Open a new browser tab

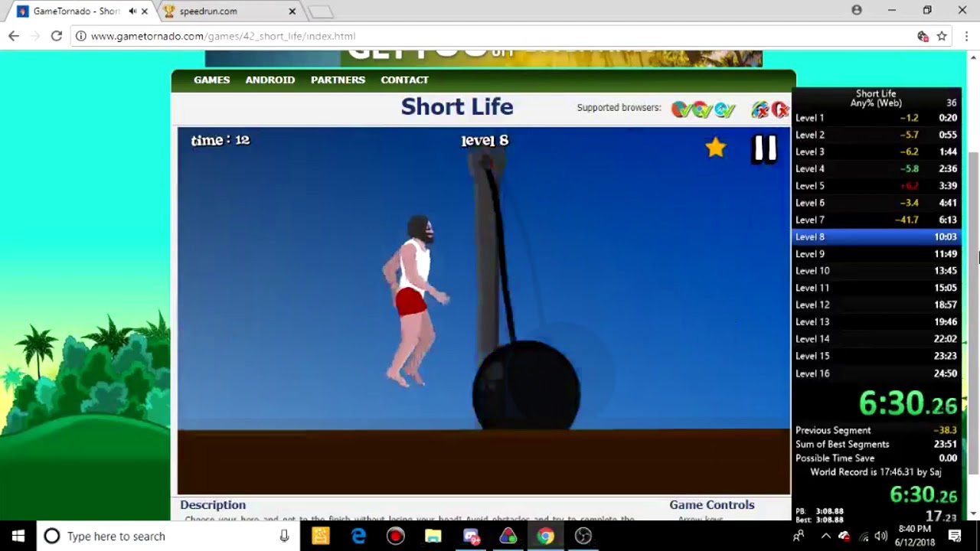(321, 11)
